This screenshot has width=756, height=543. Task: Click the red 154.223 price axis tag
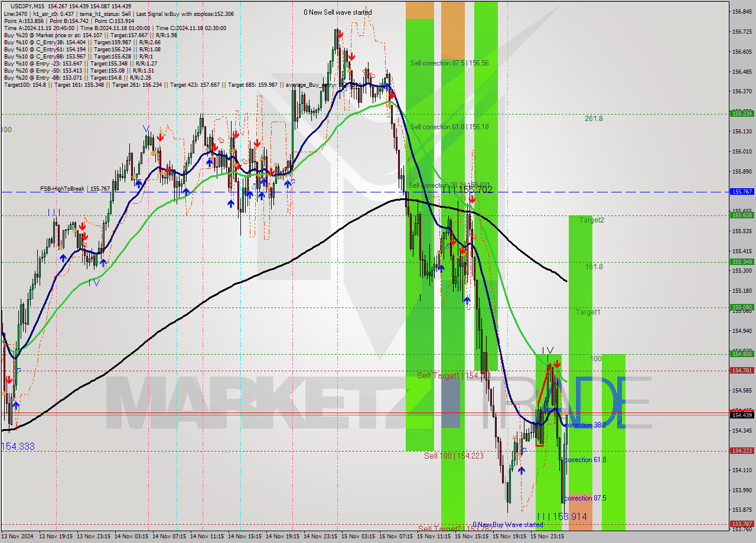pyautogui.click(x=742, y=450)
